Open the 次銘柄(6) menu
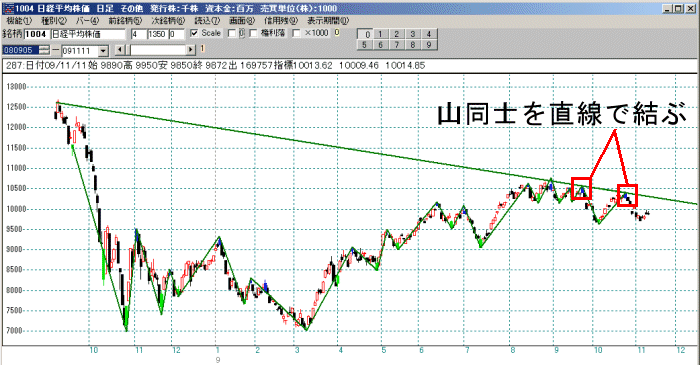Screen dimensions: 700x365 (168, 21)
